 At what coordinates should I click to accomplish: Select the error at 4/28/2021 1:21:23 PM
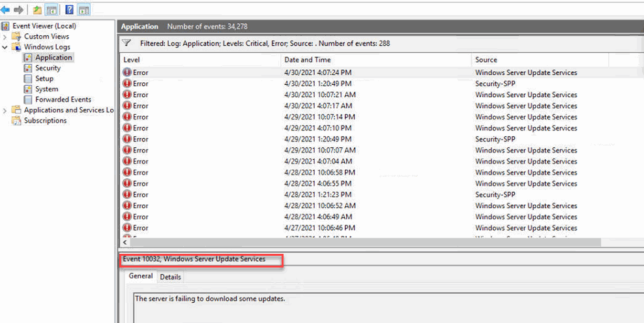pyautogui.click(x=381, y=195)
